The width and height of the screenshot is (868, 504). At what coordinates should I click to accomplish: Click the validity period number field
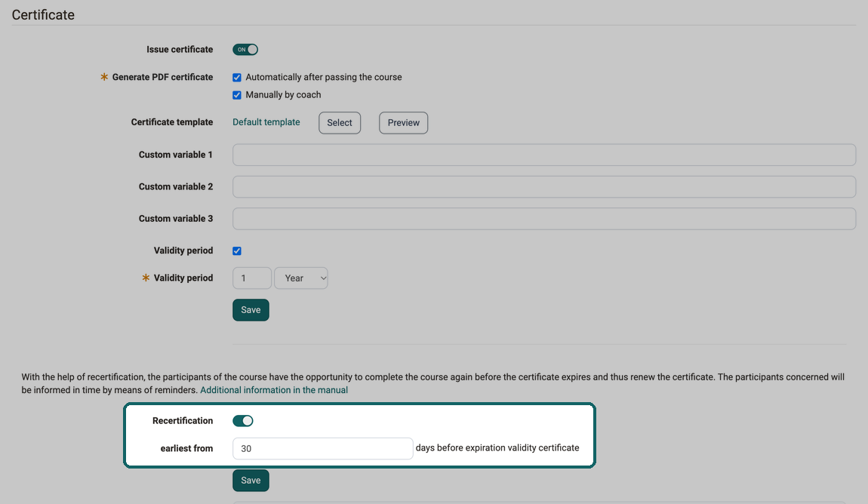click(252, 278)
